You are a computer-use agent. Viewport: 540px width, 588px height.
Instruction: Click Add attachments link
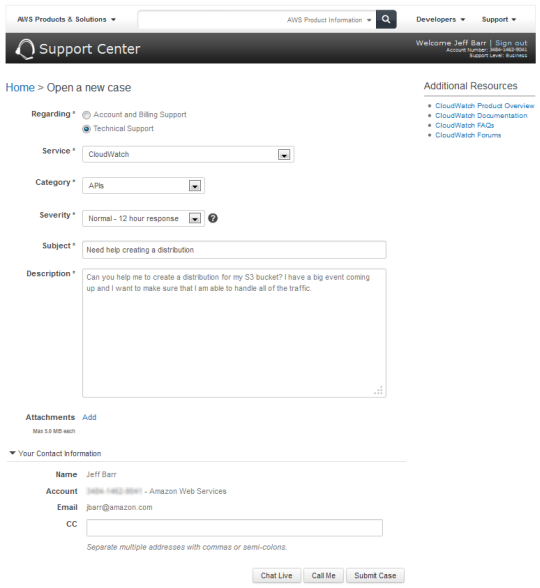click(89, 417)
